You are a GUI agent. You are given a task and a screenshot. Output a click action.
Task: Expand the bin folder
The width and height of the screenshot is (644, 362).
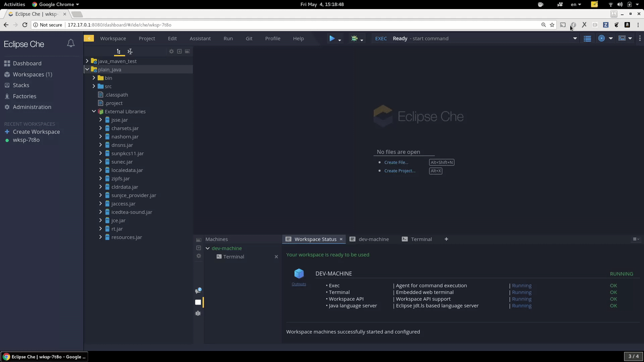point(94,78)
